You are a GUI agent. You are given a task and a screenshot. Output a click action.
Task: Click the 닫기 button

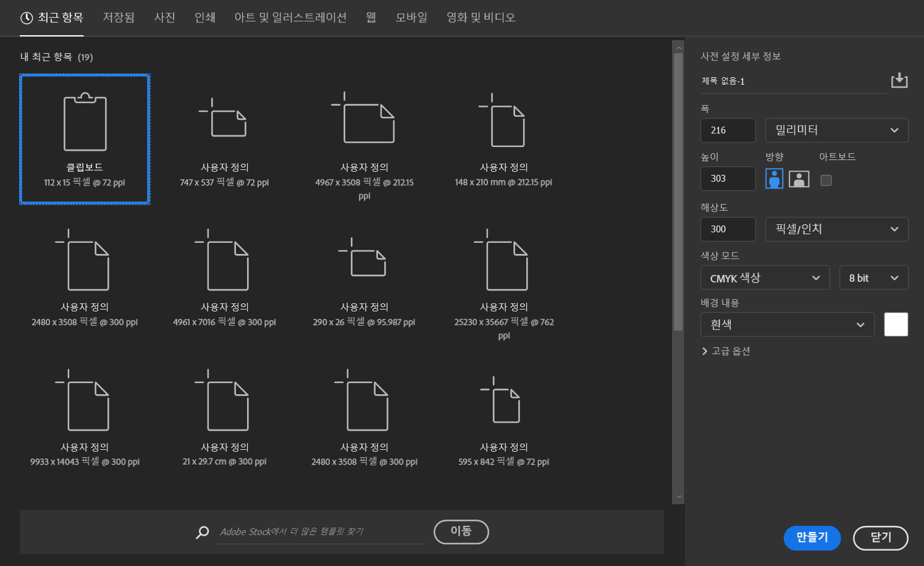[881, 538]
